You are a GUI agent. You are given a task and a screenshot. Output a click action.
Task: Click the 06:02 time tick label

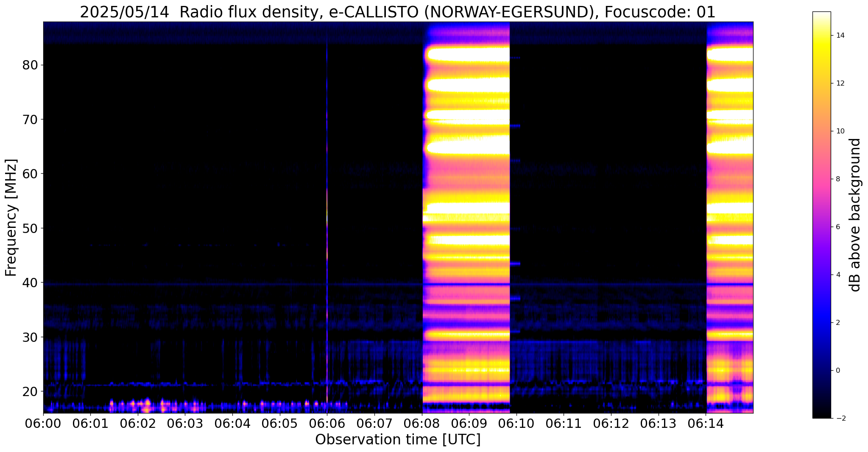coord(138,424)
